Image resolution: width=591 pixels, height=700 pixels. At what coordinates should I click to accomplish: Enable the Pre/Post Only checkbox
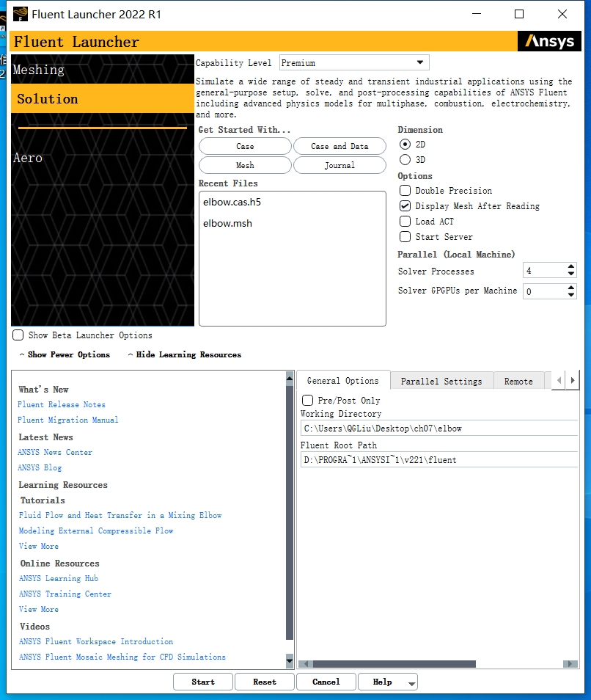[x=308, y=400]
